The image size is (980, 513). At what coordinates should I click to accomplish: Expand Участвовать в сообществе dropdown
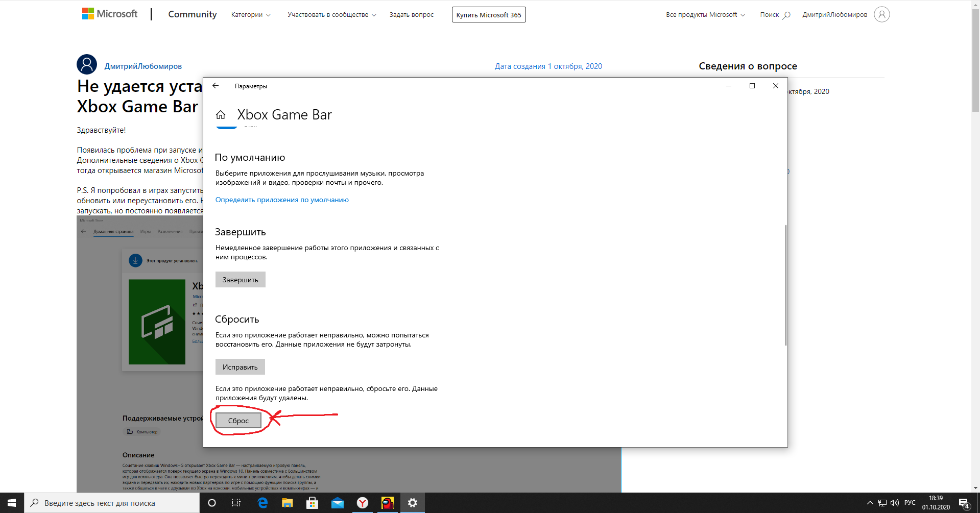point(332,15)
